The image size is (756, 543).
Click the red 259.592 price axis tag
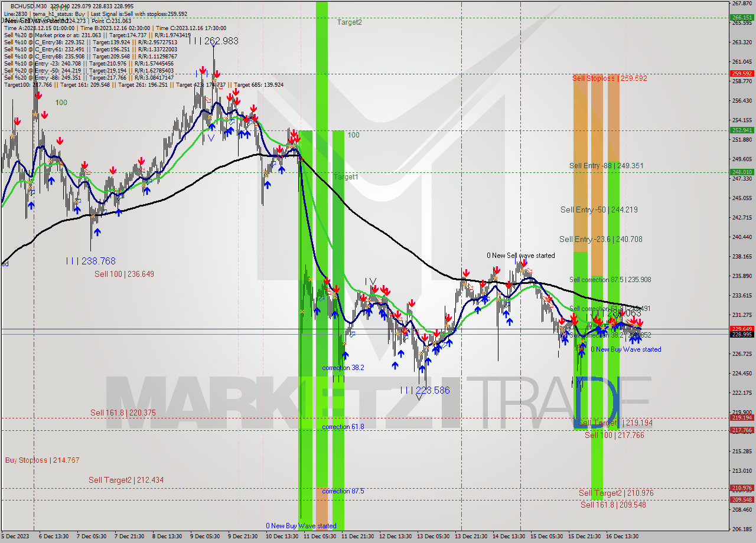coord(742,74)
